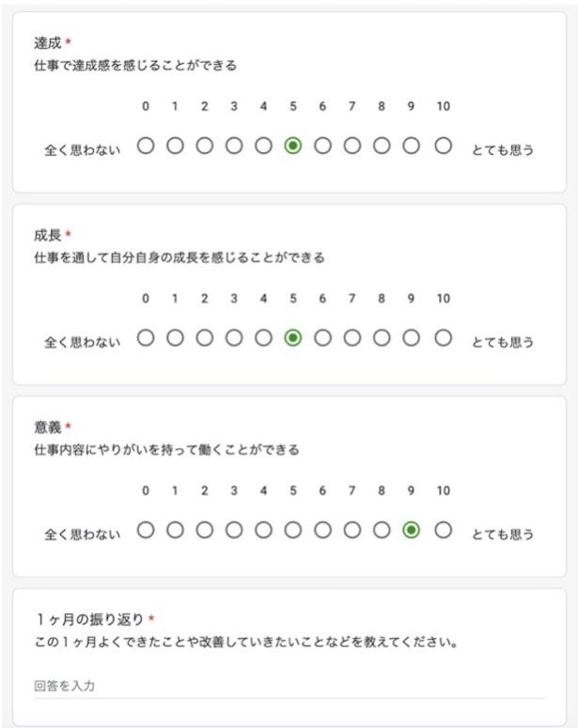578x728 pixels.
Task: Select rating 8 for 成長 question
Action: point(382,338)
